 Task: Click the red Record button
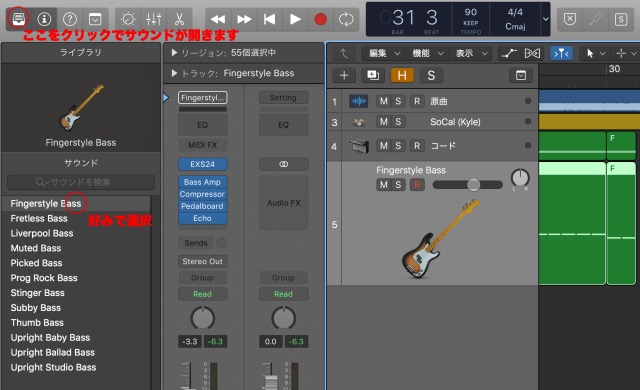pyautogui.click(x=321, y=19)
